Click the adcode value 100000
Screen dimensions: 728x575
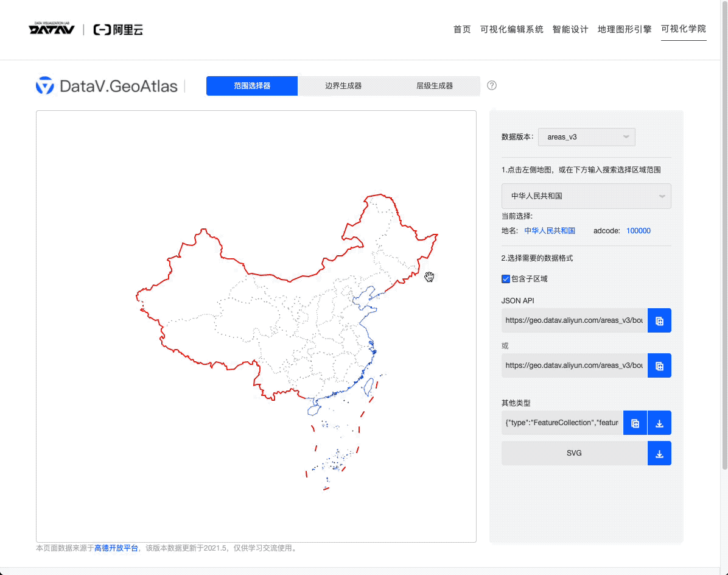639,231
